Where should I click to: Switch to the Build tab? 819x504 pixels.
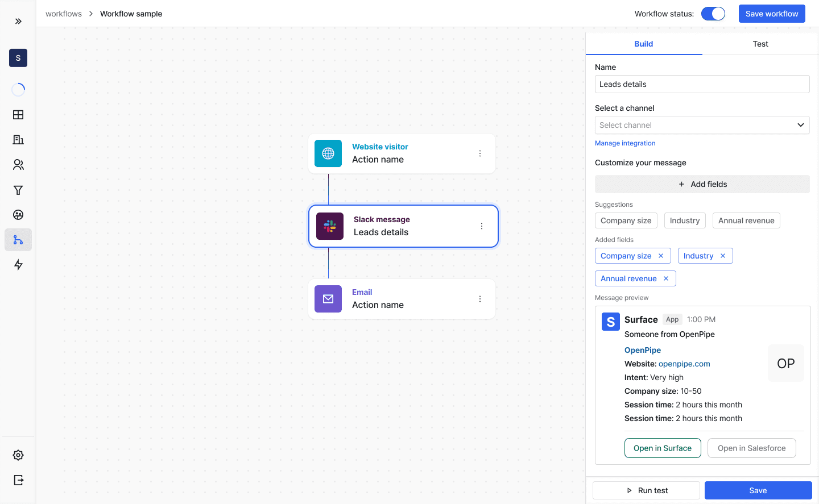point(644,44)
